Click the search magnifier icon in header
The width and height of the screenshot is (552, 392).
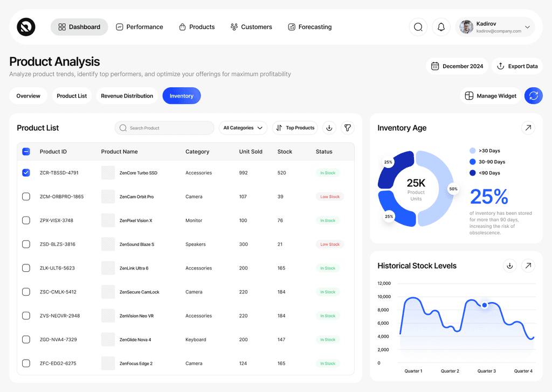tap(418, 27)
